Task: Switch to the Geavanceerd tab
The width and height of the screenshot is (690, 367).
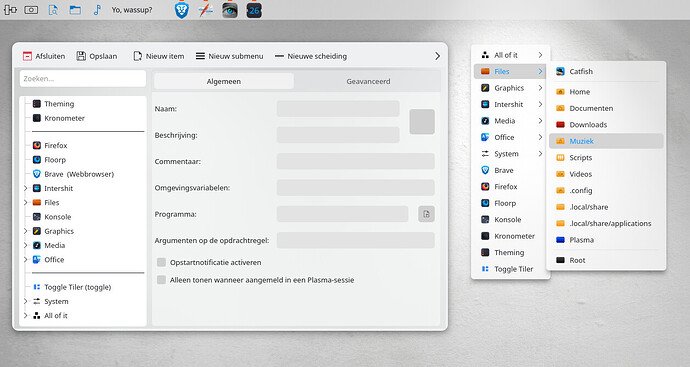Action: (x=368, y=81)
